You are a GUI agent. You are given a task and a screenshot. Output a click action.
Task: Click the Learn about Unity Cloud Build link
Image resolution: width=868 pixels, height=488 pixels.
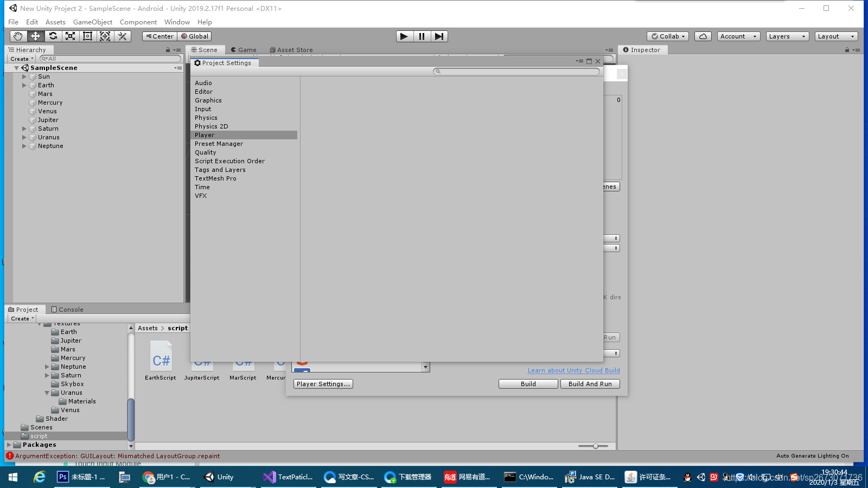point(573,370)
